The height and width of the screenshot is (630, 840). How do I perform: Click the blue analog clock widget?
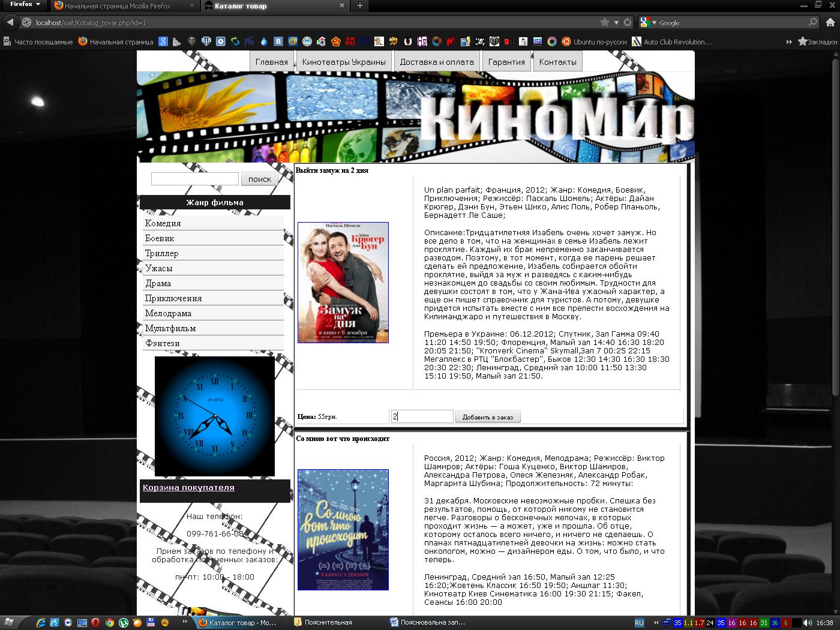coord(215,416)
